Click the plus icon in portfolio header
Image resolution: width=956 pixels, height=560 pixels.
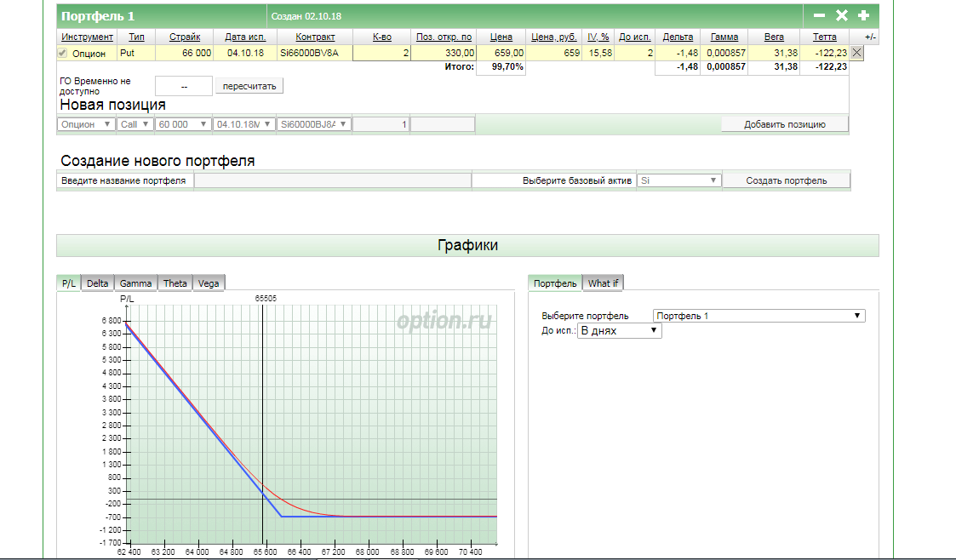pyautogui.click(x=863, y=15)
